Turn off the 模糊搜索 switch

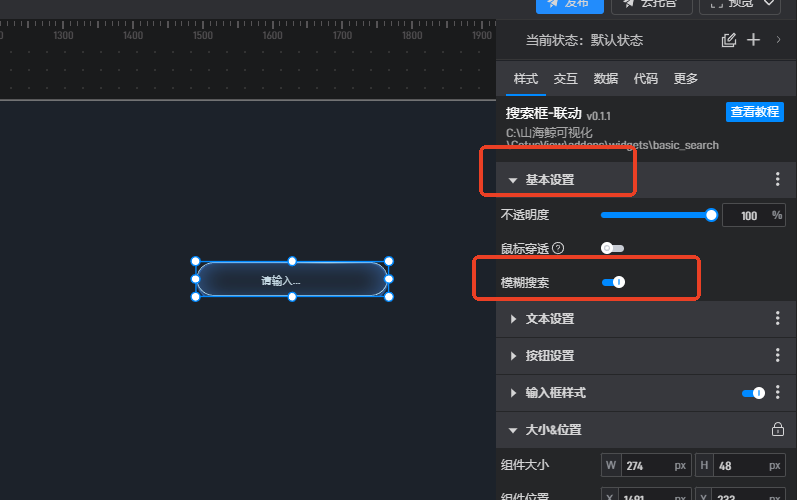click(x=613, y=282)
